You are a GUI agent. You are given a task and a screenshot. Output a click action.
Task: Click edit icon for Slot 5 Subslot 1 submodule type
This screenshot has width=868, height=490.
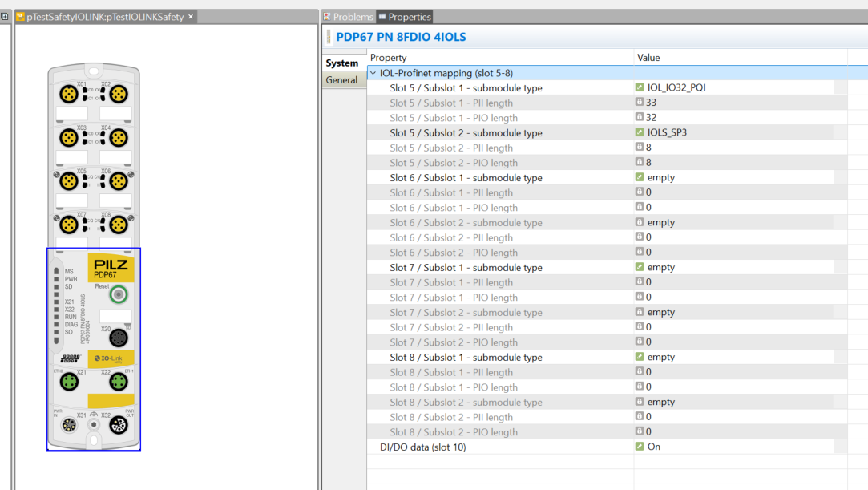pyautogui.click(x=640, y=87)
